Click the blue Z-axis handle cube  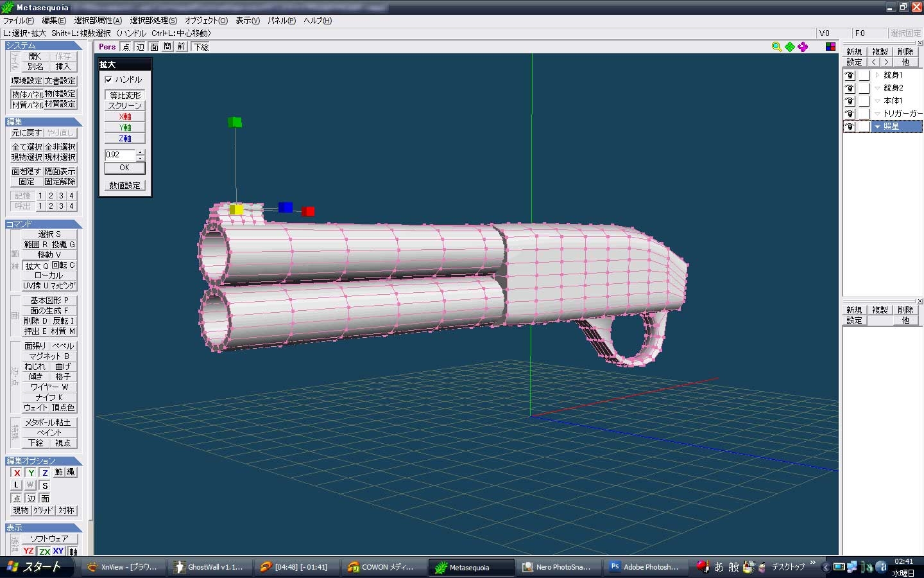click(286, 207)
